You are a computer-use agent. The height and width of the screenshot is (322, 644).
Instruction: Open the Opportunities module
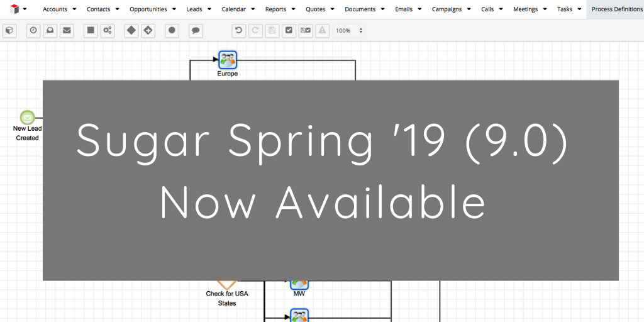[148, 9]
